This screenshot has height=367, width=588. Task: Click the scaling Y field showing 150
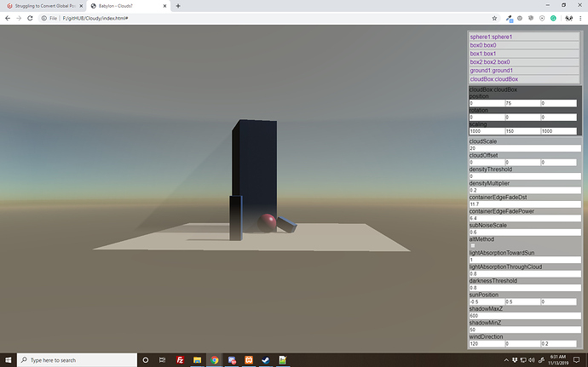coord(522,131)
